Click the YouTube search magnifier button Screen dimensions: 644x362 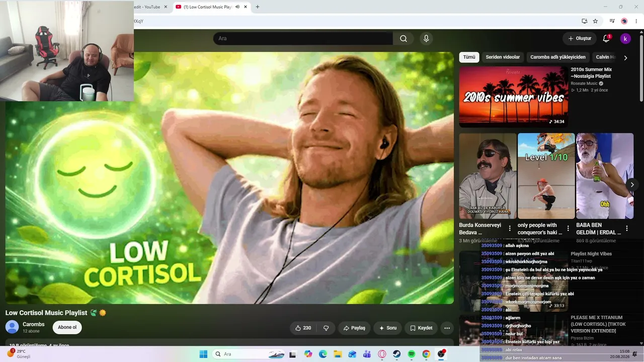pyautogui.click(x=404, y=39)
